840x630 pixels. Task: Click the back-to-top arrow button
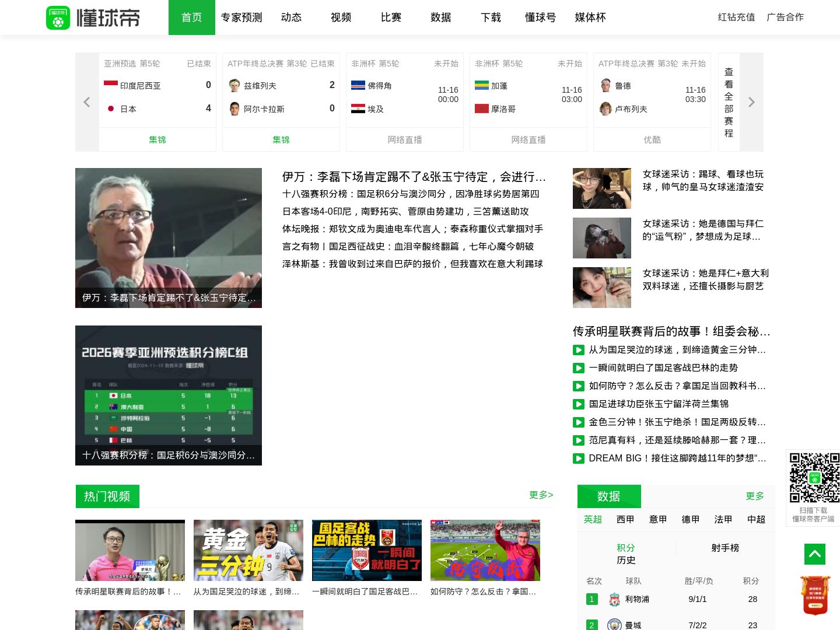click(x=815, y=554)
